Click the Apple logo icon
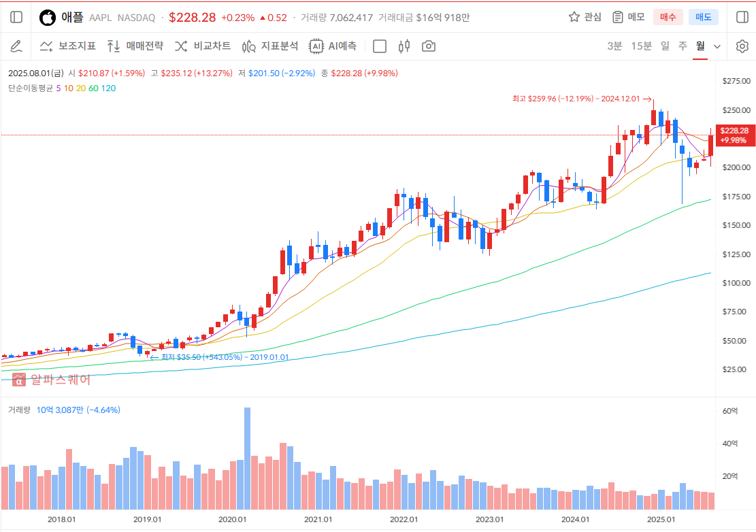756x532 pixels. coord(47,18)
